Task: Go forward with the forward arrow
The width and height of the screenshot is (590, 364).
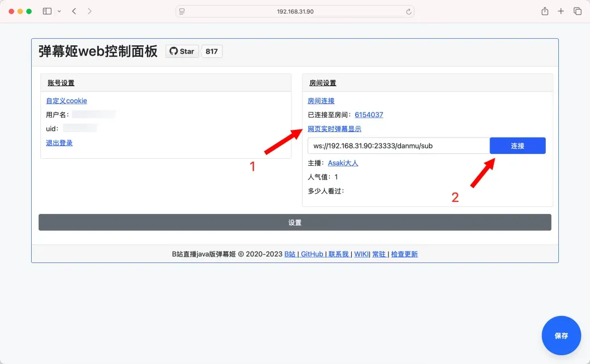Action: [x=89, y=11]
